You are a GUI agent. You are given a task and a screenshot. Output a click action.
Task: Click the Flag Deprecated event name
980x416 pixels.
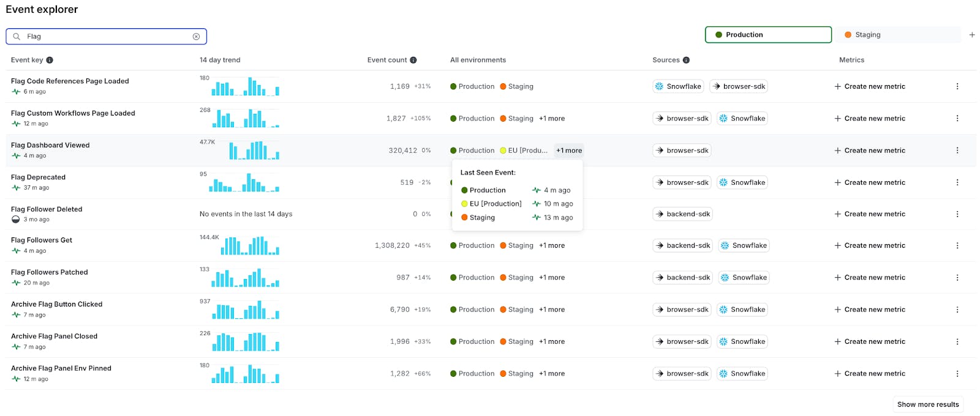pos(38,177)
